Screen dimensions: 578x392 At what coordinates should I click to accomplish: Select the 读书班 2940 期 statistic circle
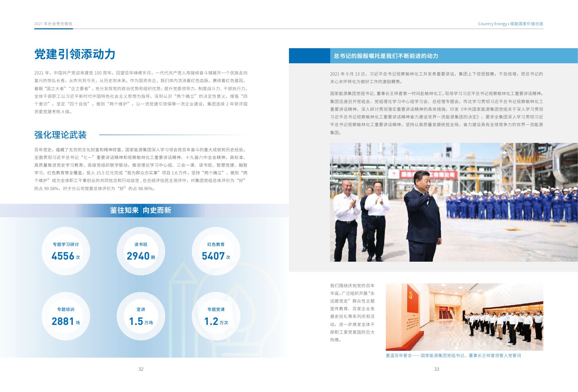tap(141, 251)
